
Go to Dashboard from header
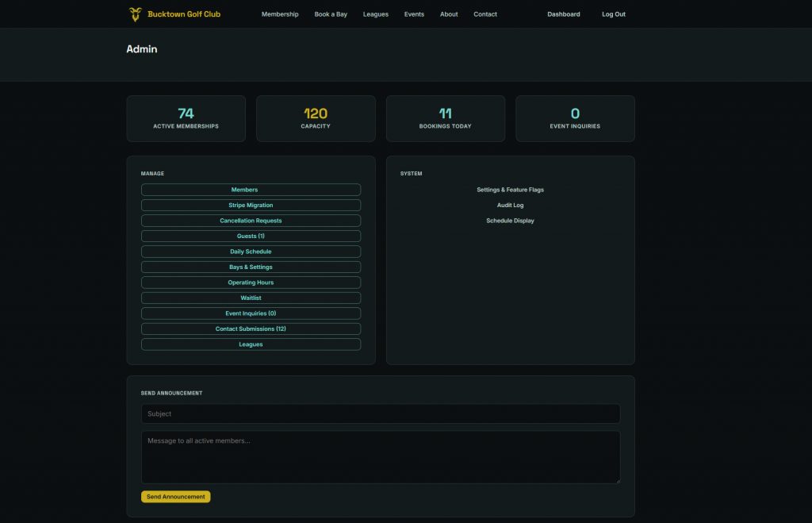pyautogui.click(x=564, y=14)
